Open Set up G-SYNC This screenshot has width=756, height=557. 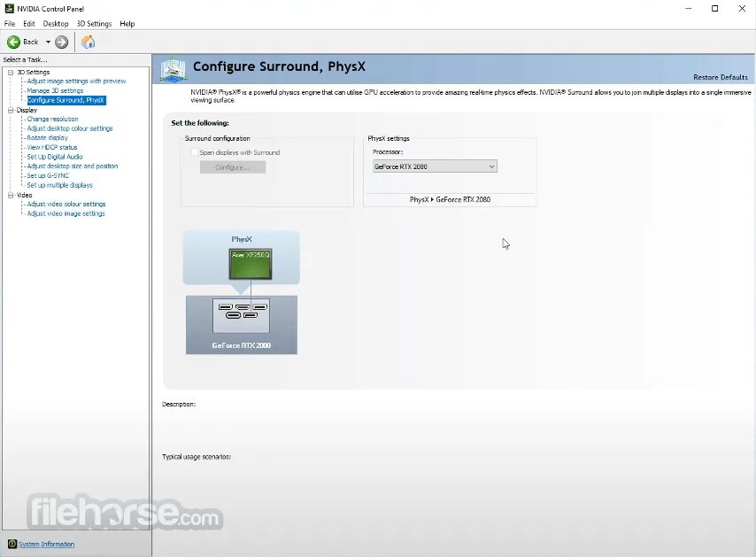click(x=48, y=175)
